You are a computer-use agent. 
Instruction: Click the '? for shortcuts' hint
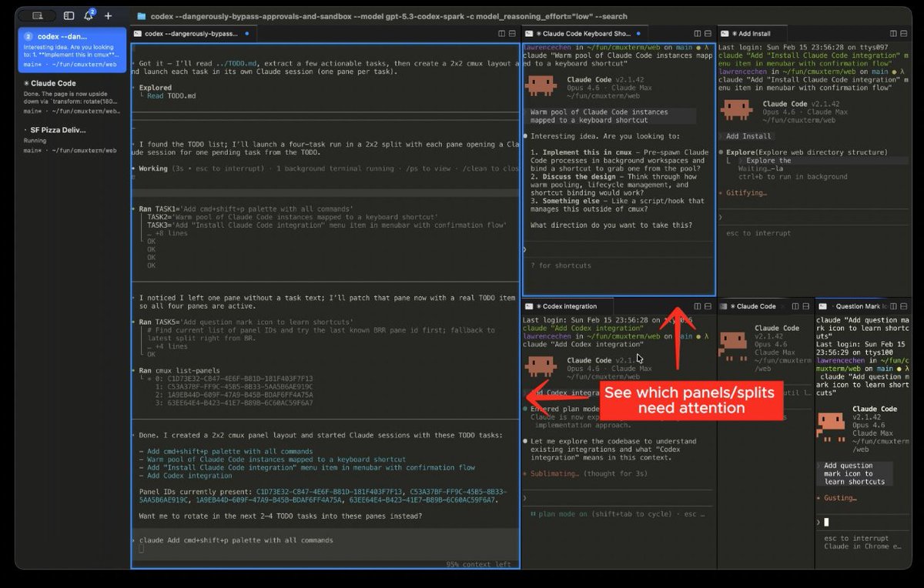click(561, 266)
